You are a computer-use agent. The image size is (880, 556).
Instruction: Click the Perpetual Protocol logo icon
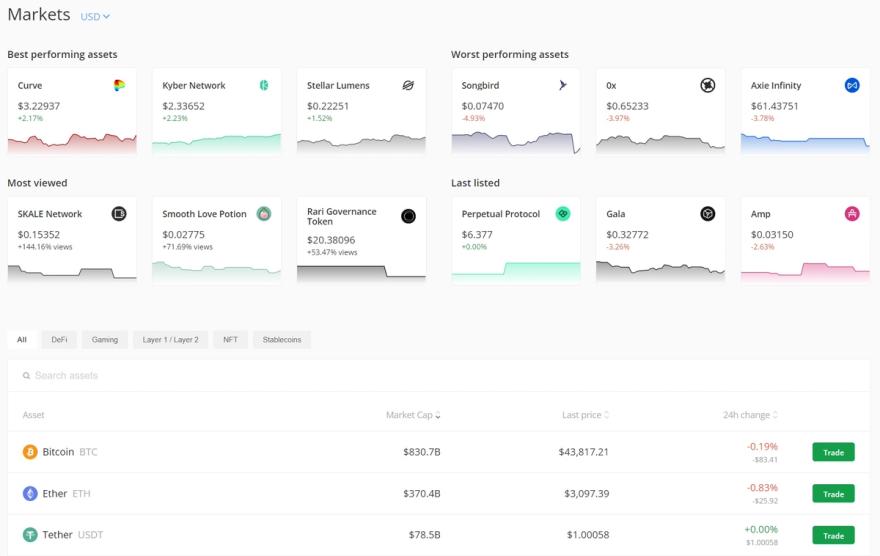click(x=563, y=214)
